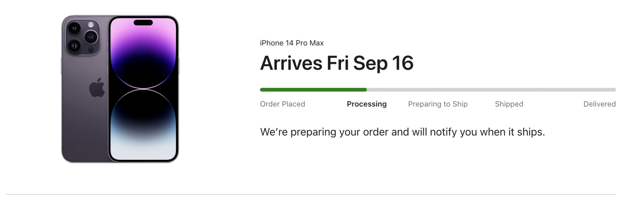Image resolution: width=644 pixels, height=200 pixels.
Task: Select the Delivered status step
Action: 600,104
